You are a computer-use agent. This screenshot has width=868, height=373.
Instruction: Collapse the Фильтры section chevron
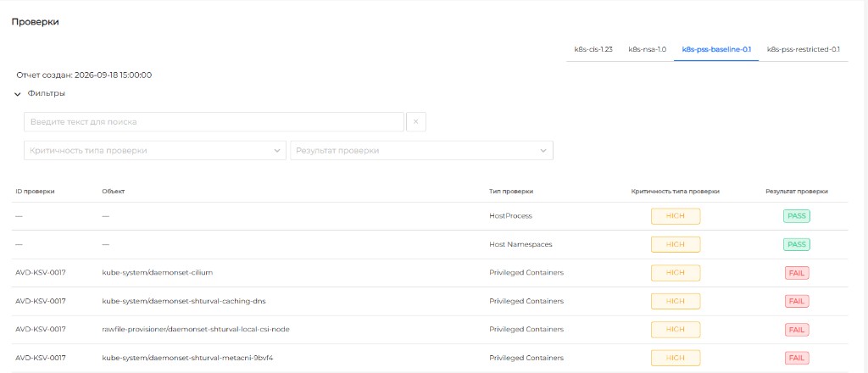(x=18, y=94)
